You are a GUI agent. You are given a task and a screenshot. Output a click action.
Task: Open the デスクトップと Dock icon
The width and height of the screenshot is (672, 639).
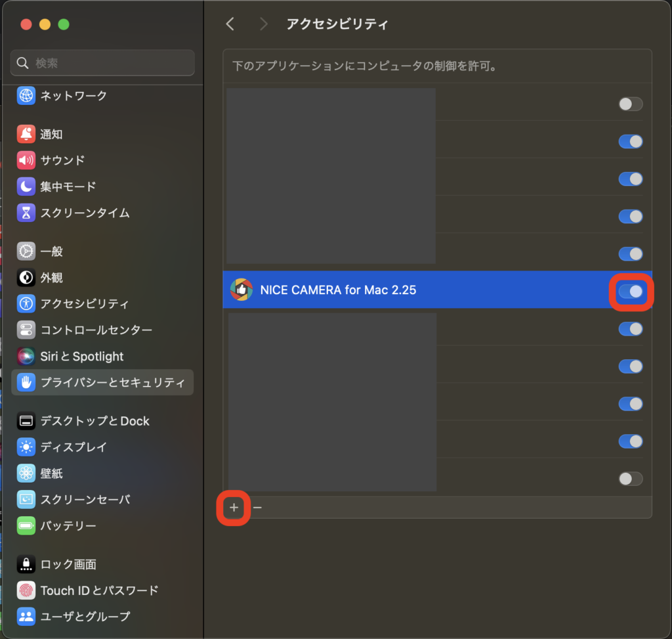[x=26, y=421]
